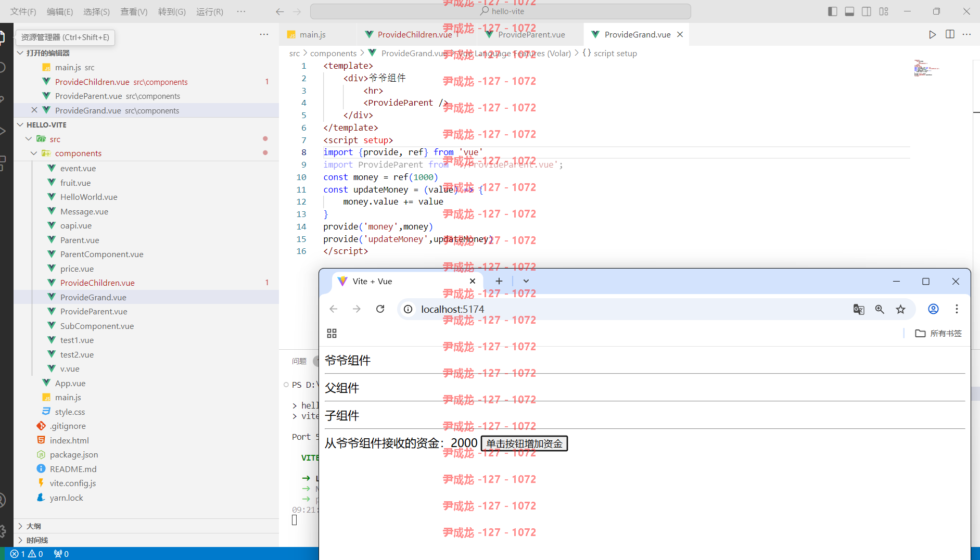Expand the 大纲 section

(x=20, y=526)
